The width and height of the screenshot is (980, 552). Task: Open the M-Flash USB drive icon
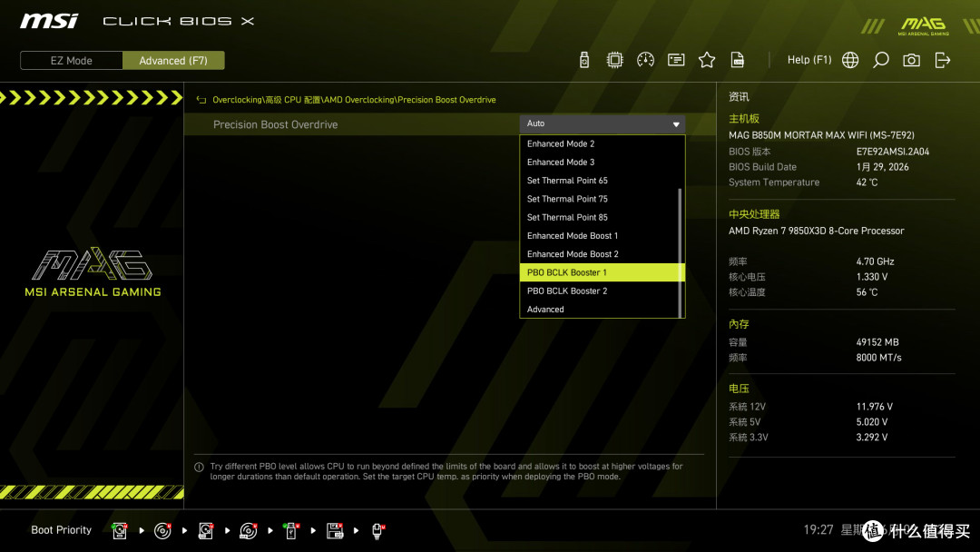click(x=584, y=60)
